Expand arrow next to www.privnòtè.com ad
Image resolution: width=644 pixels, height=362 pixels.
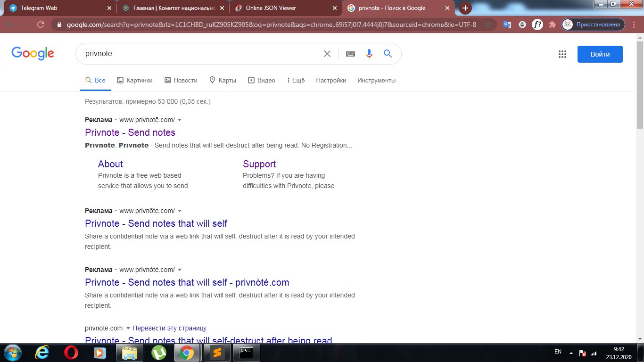[x=180, y=270]
